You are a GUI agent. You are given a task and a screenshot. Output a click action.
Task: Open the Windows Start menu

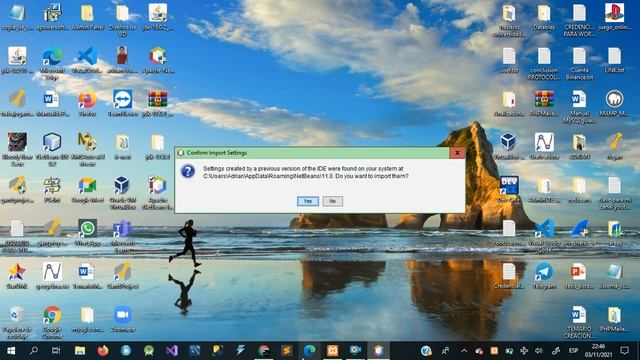(11, 351)
